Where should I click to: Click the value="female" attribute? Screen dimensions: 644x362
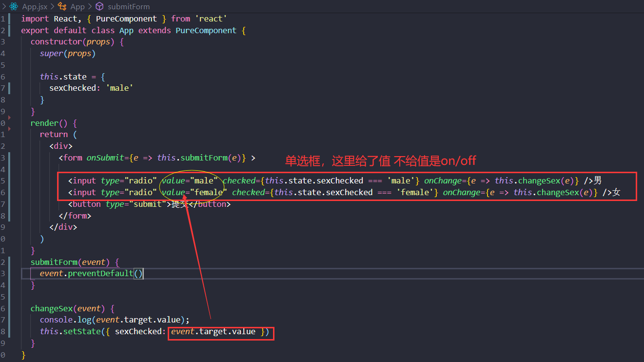coord(195,192)
